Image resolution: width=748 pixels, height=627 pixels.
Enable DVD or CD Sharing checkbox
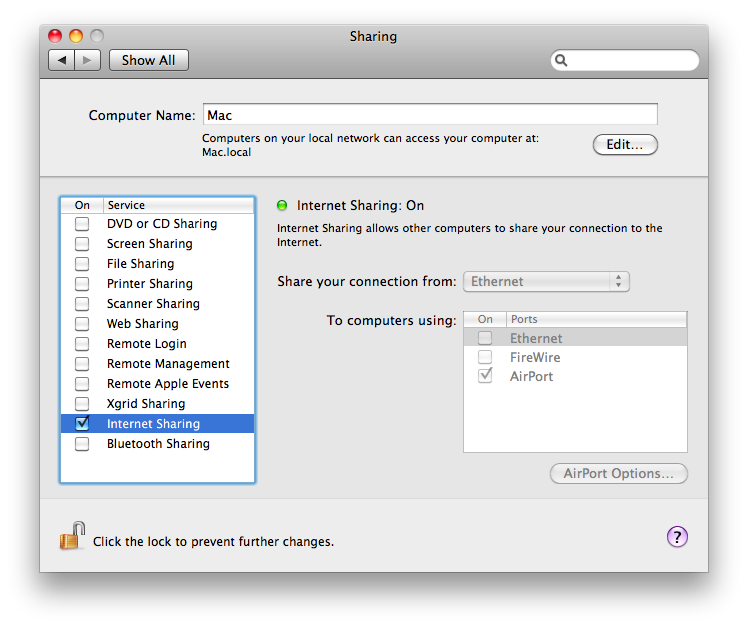tap(82, 224)
